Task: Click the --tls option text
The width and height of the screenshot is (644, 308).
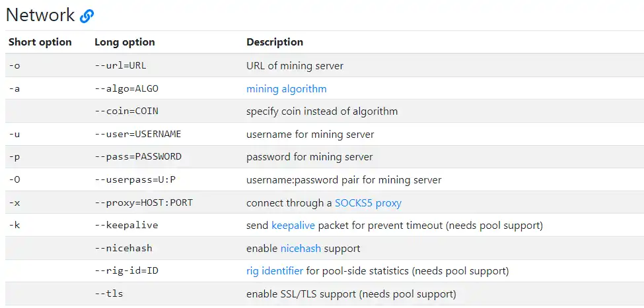Action: pos(109,293)
